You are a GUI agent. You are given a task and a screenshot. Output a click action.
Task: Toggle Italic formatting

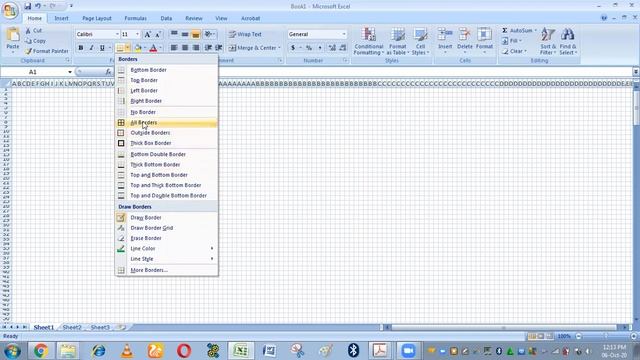click(91, 48)
